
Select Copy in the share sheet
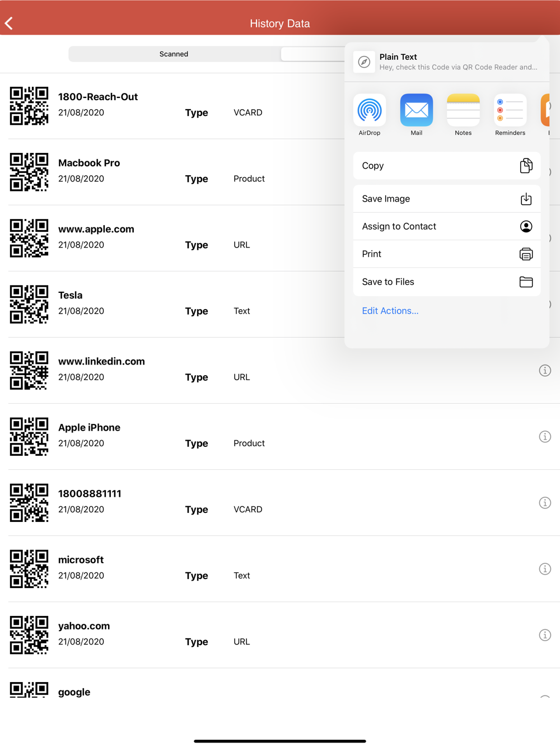pyautogui.click(x=447, y=166)
